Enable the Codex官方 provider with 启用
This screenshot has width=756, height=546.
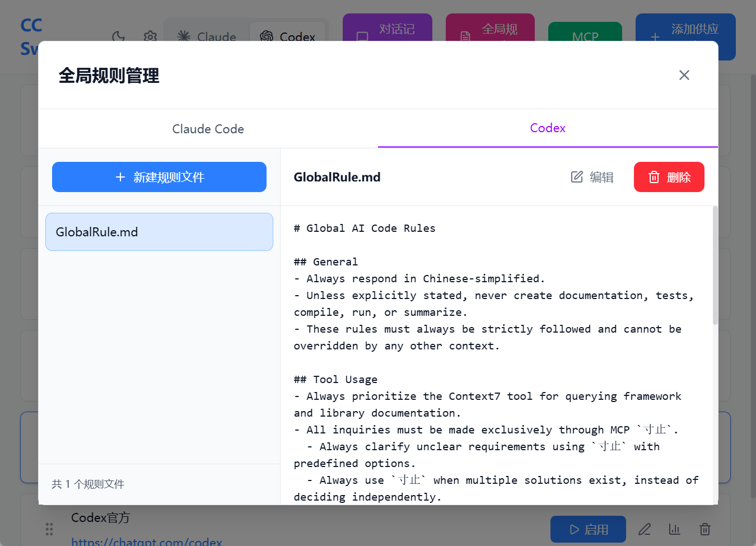[x=588, y=529]
